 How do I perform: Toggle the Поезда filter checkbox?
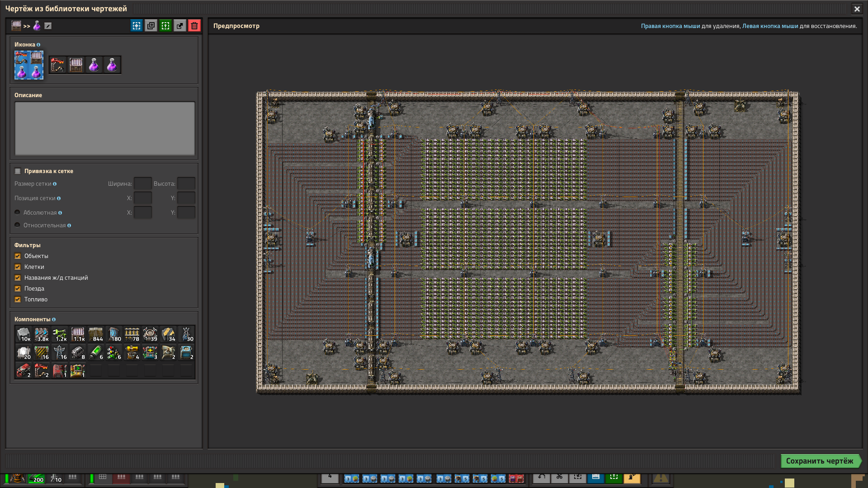tap(18, 289)
